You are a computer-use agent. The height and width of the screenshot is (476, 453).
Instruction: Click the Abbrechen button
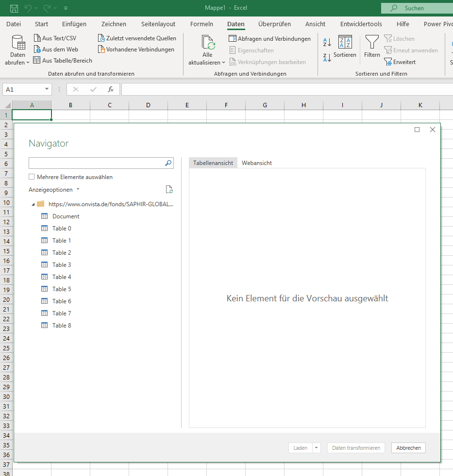[409, 448]
